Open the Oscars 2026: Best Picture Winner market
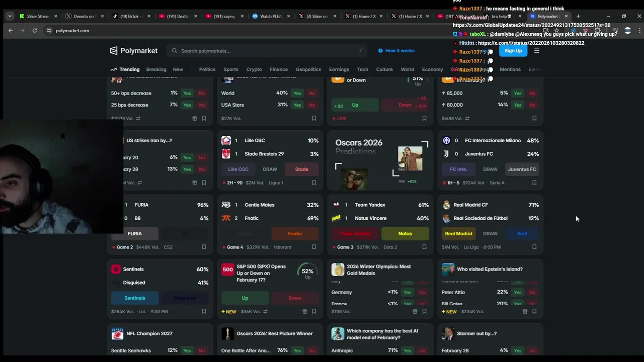644x362 pixels. point(275,334)
